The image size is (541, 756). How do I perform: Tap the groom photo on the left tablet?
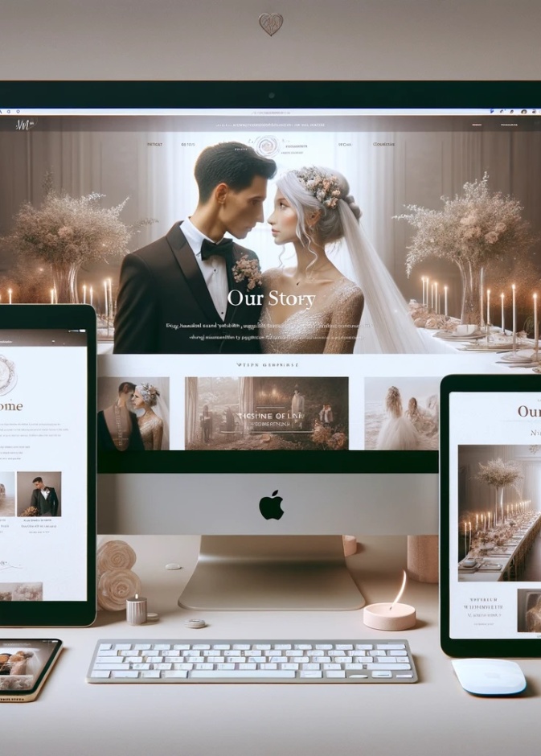(x=39, y=494)
